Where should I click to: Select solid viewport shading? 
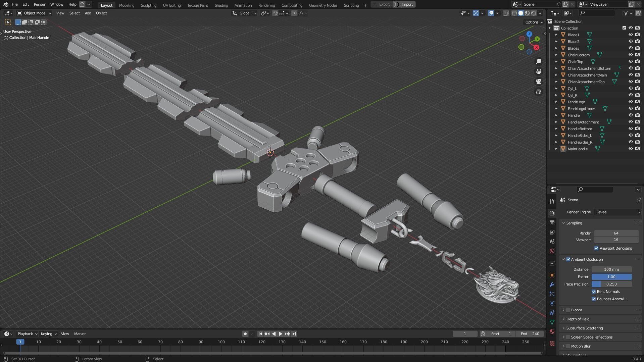(521, 13)
